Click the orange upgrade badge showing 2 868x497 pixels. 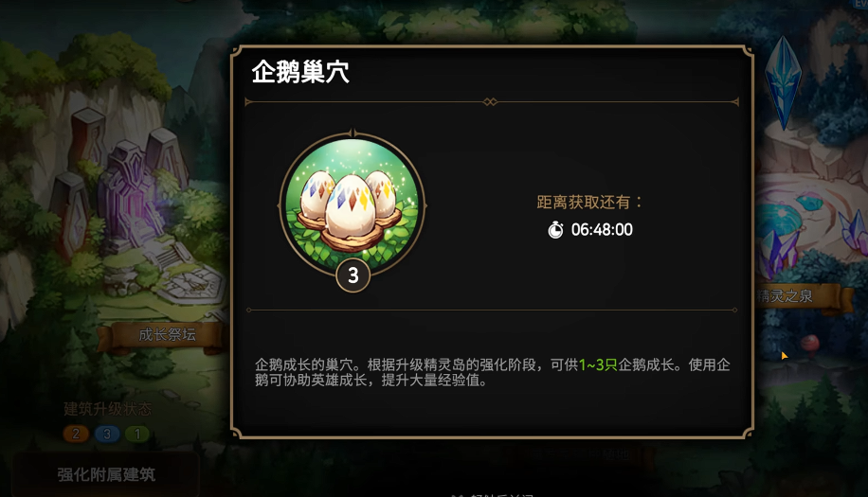coord(76,434)
